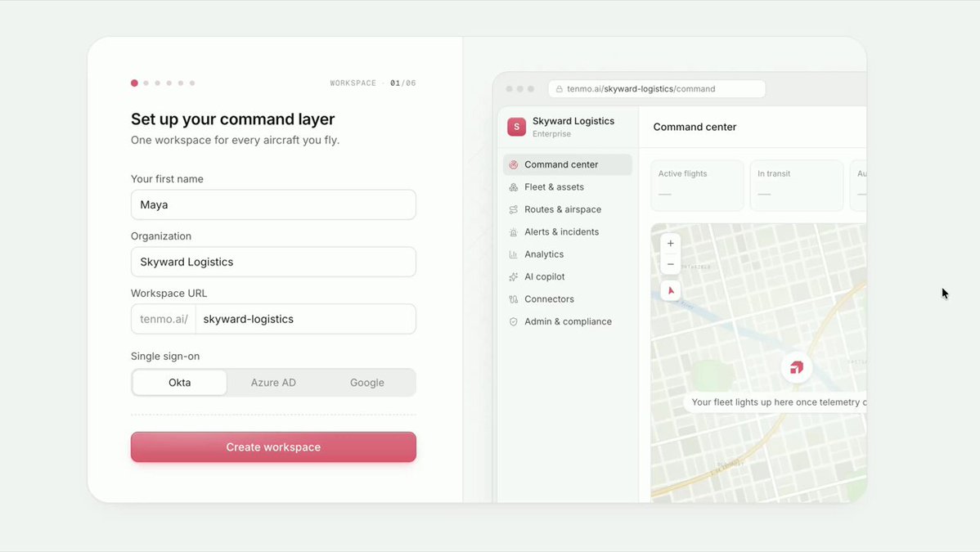Open the Connectors menu item
This screenshot has width=980, height=552.
[x=568, y=299]
